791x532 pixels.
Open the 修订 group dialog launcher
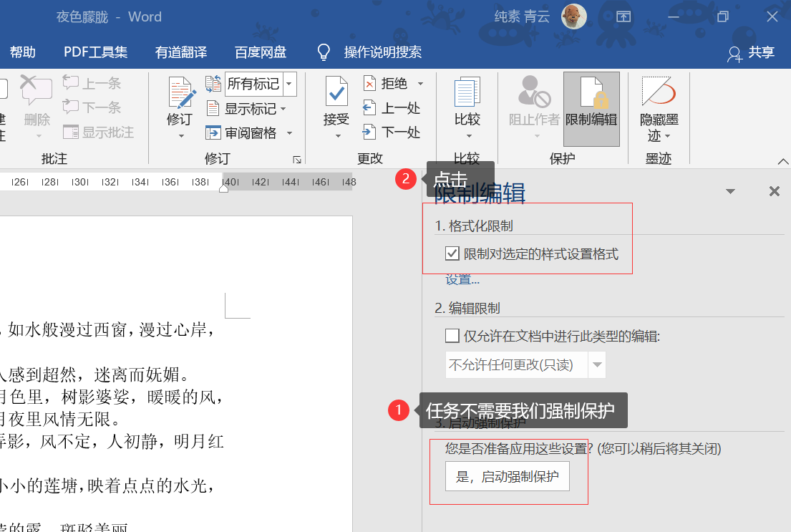(296, 160)
